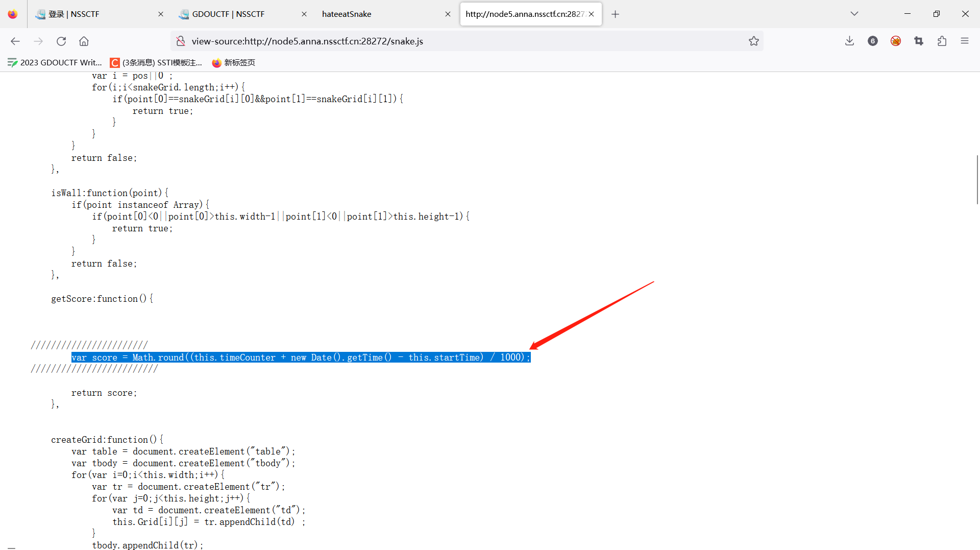
Task: Open the 2023 GDOUCTF Writeup bookmark
Action: (x=55, y=62)
